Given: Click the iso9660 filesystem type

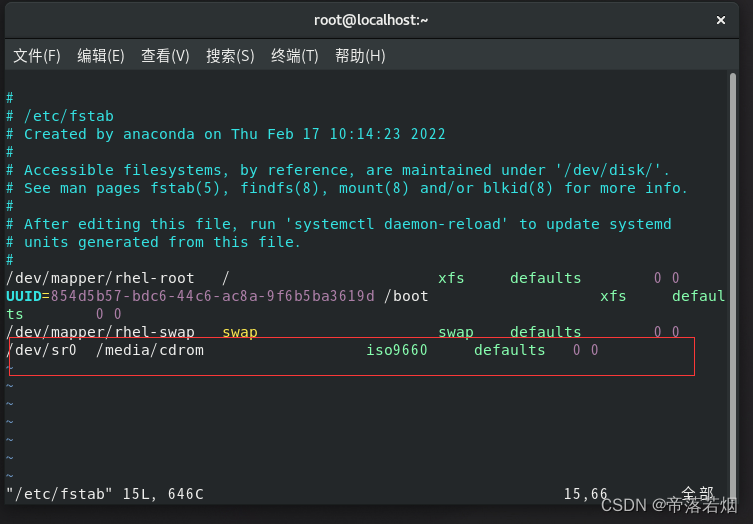Looking at the screenshot, I should [397, 350].
